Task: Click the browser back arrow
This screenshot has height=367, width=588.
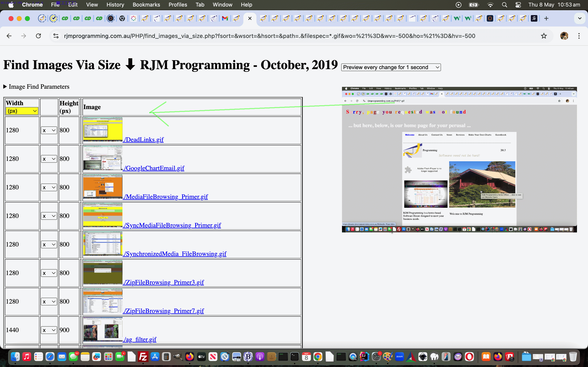Action: click(x=9, y=36)
